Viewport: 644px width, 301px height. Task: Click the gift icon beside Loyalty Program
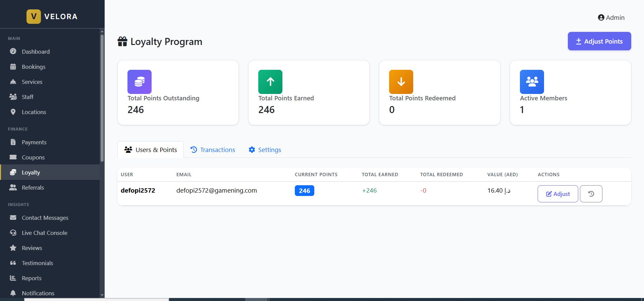pos(122,42)
